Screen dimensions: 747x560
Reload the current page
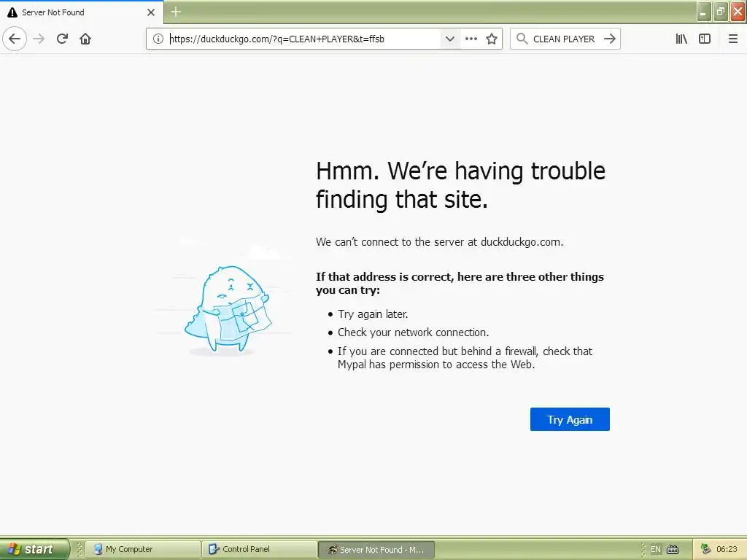(63, 39)
